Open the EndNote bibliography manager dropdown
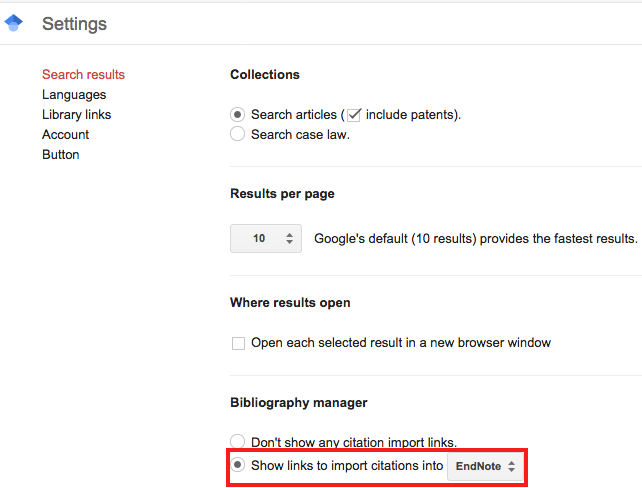 [x=485, y=466]
